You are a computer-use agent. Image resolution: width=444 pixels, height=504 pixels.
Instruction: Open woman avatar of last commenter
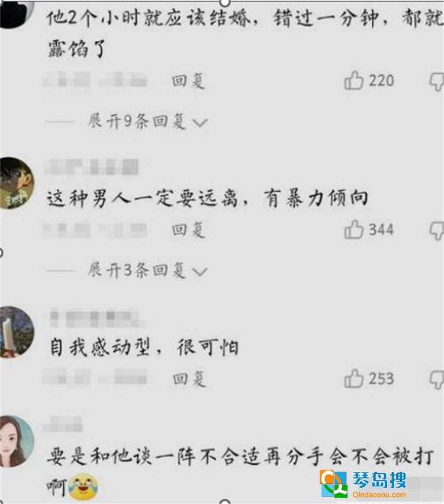pyautogui.click(x=16, y=441)
